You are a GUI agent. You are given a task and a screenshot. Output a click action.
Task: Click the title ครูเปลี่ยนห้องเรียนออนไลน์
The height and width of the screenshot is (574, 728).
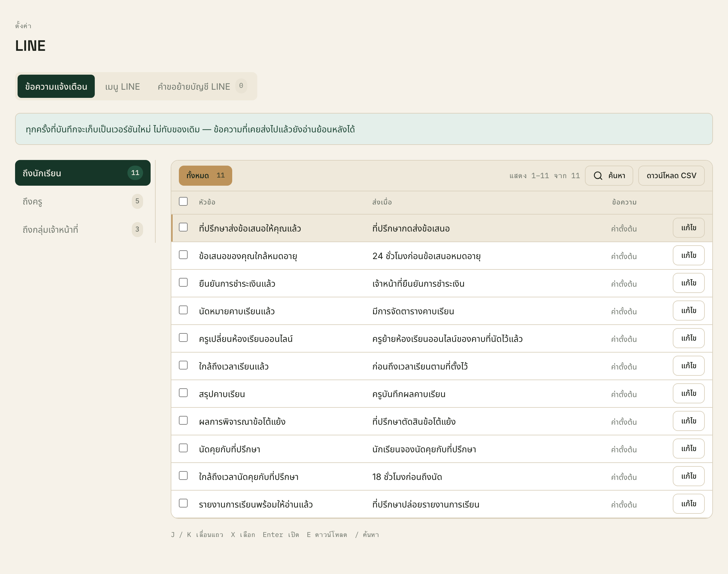coord(246,339)
